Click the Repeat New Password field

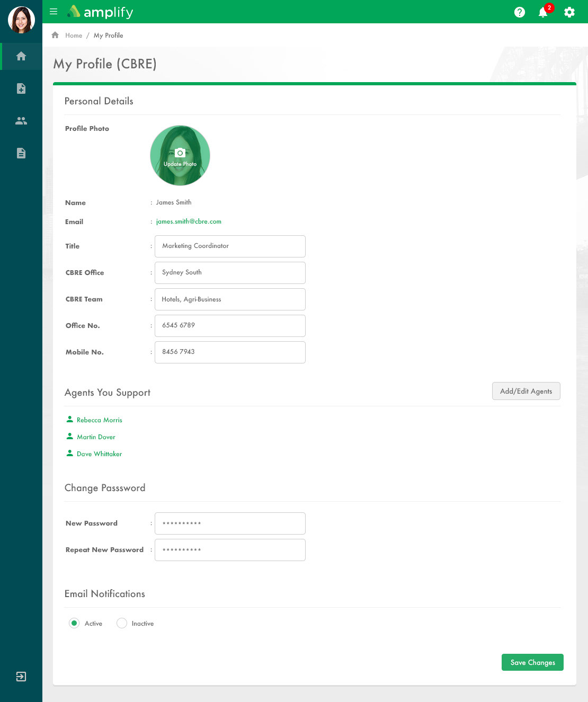(230, 550)
